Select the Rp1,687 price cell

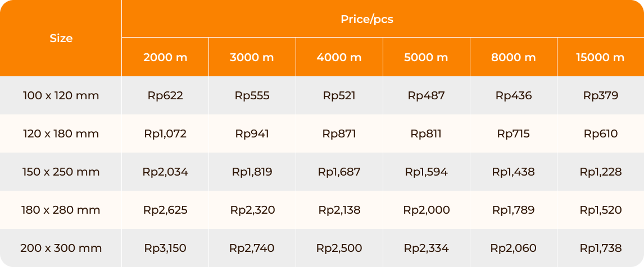339,172
